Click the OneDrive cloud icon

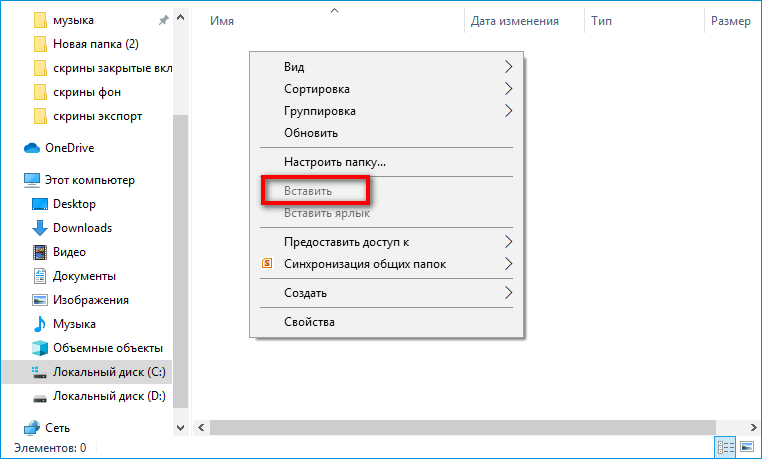point(32,148)
